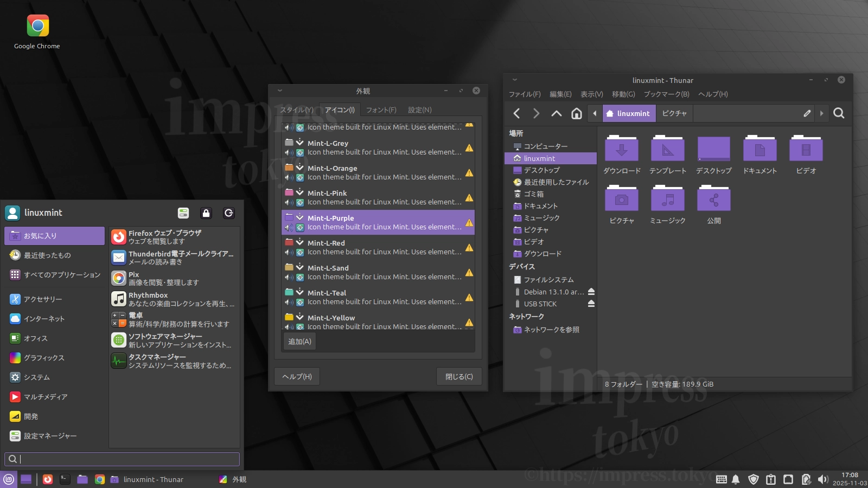Go to home folder in Thunar toolbar
Screen dimensions: 868x488
(576, 113)
